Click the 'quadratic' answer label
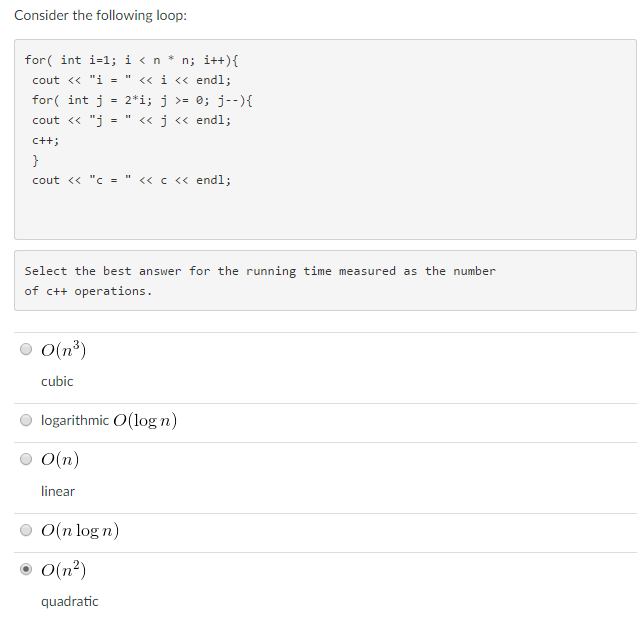This screenshot has width=642, height=622. (70, 601)
